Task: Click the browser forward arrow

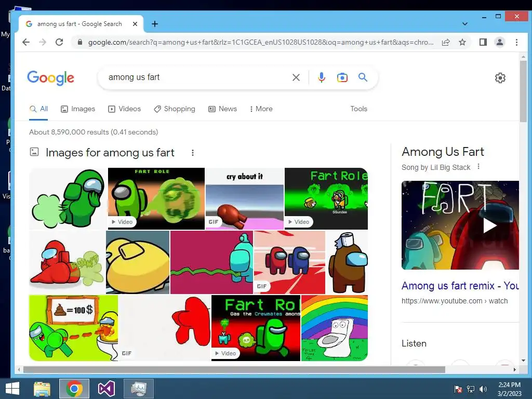Action: click(x=43, y=42)
